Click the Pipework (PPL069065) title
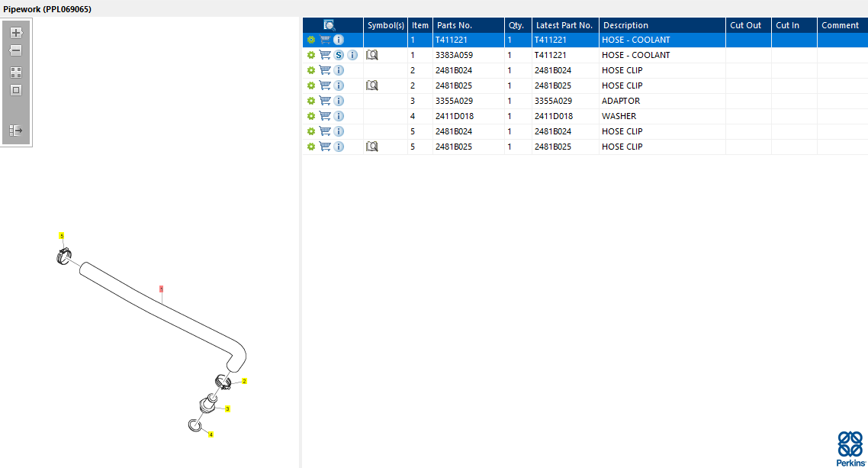Screen dimensions: 868x468 click(47, 9)
